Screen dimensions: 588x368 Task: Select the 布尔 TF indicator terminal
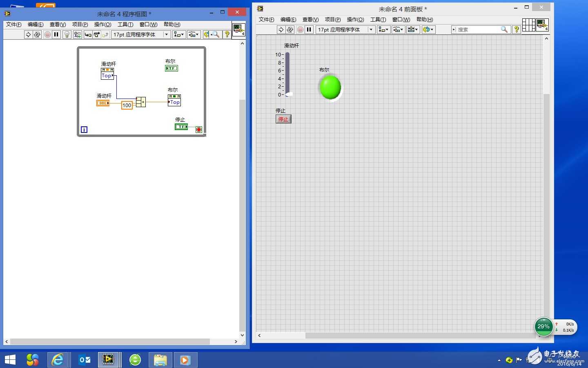coord(171,68)
